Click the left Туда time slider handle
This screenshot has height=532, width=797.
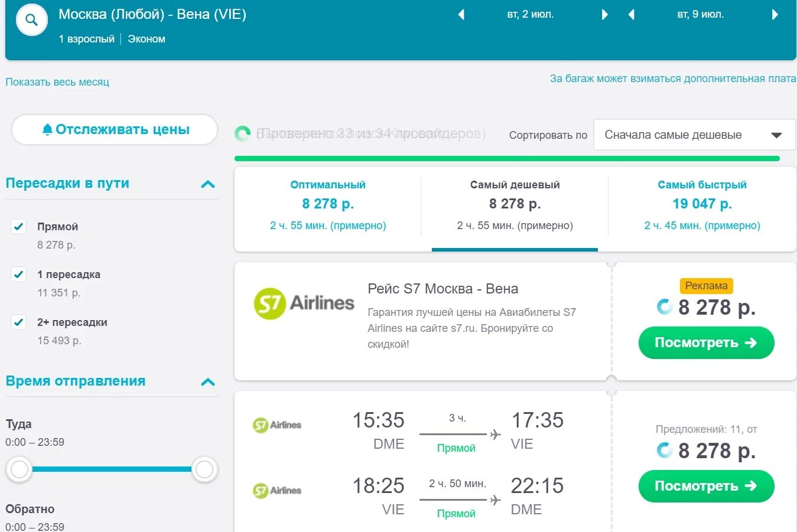pyautogui.click(x=19, y=469)
